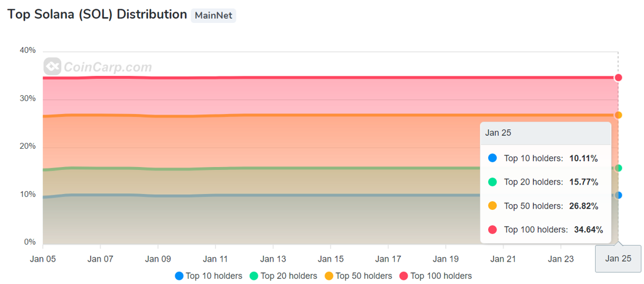644x284 pixels.
Task: Click the blue Top 10 data point marker
Action: click(x=618, y=195)
